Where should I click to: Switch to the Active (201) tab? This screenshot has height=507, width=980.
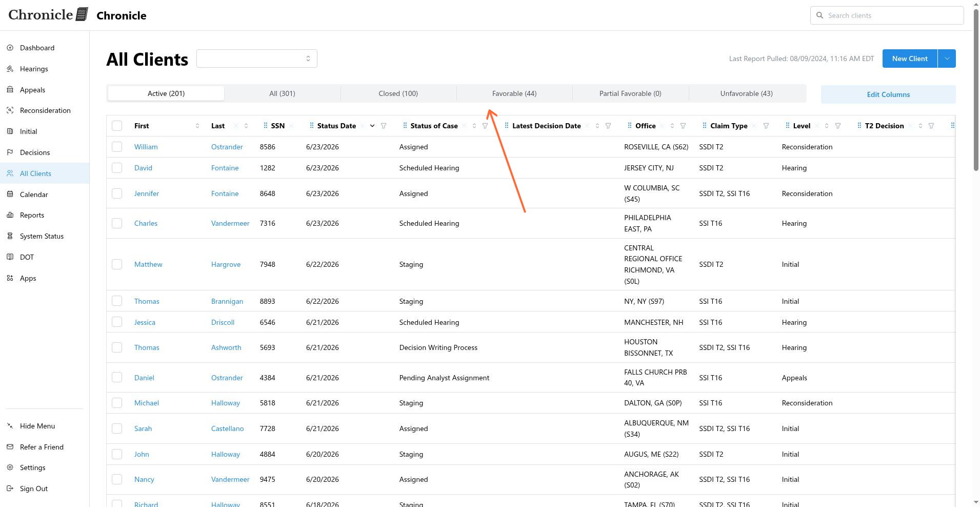166,93
